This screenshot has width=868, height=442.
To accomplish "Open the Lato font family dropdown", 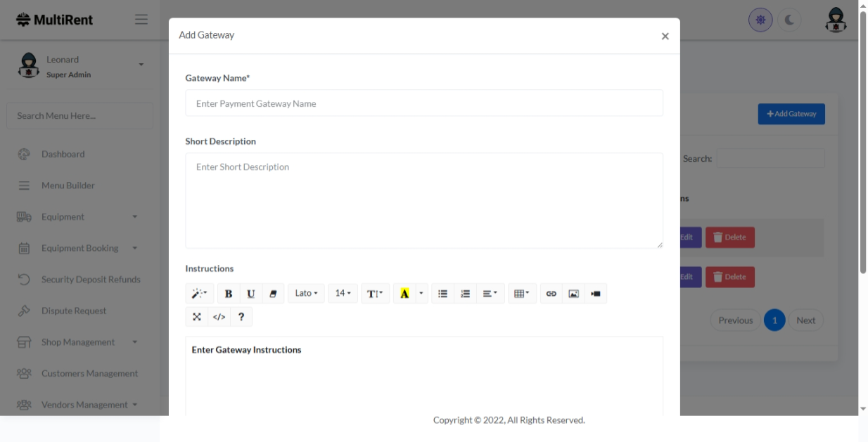I will (x=306, y=294).
